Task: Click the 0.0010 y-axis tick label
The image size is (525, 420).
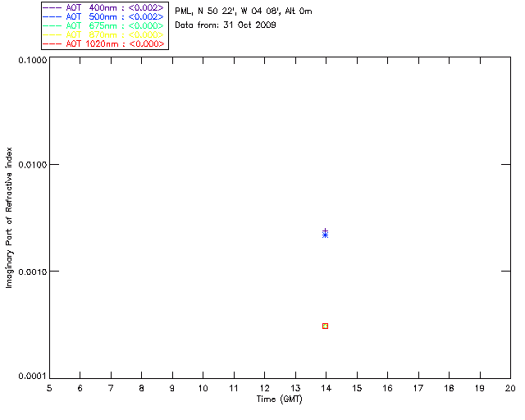Action: point(33,272)
